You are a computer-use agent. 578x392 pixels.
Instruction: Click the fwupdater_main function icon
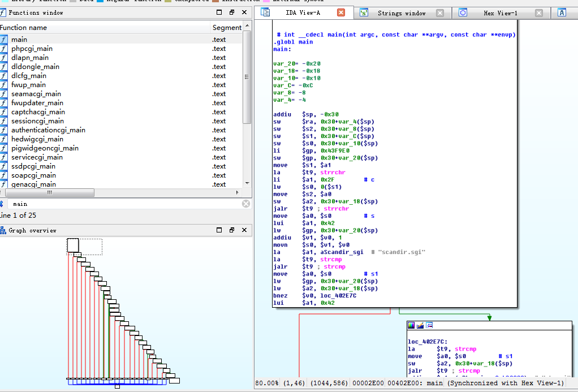pos(4,103)
